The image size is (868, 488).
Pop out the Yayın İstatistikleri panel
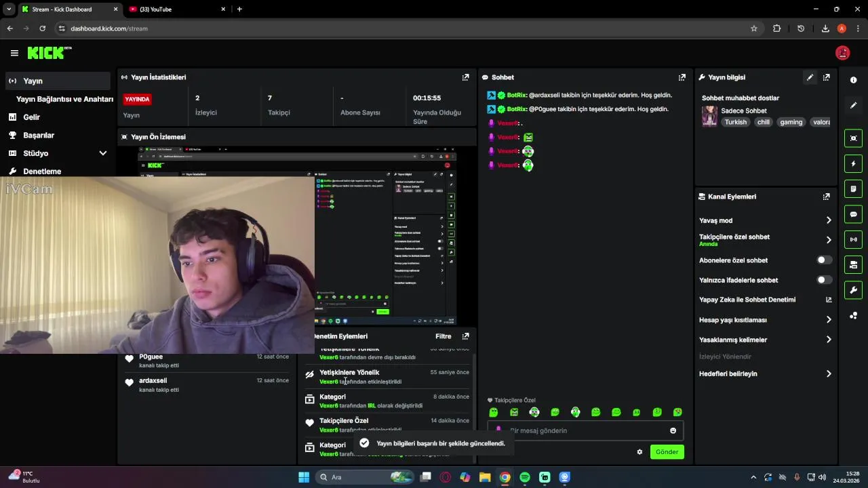tap(465, 77)
